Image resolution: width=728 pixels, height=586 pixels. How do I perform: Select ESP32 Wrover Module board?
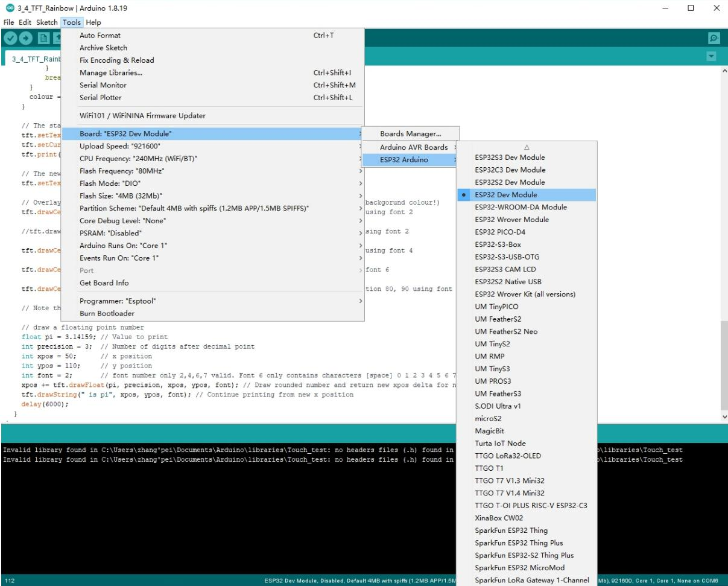(x=527, y=220)
